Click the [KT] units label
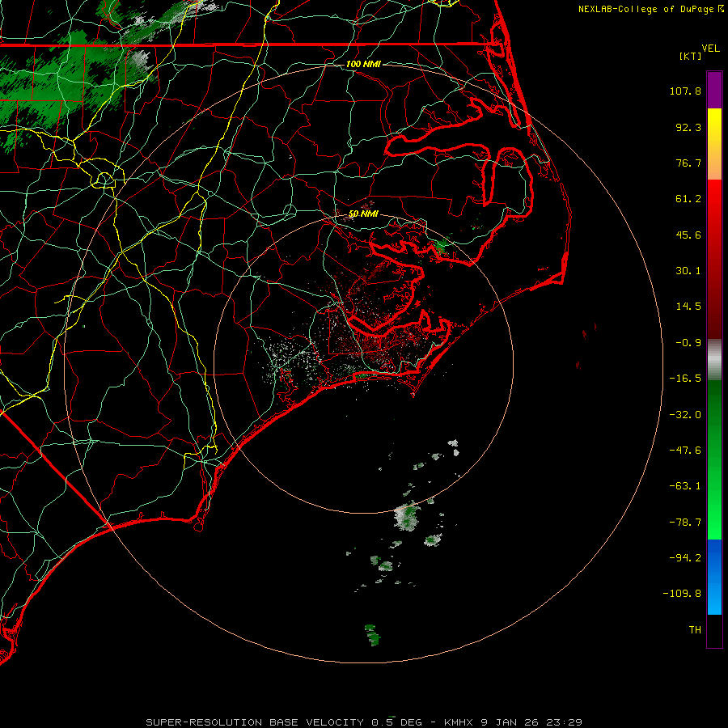This screenshot has width=728, height=728. (691, 56)
